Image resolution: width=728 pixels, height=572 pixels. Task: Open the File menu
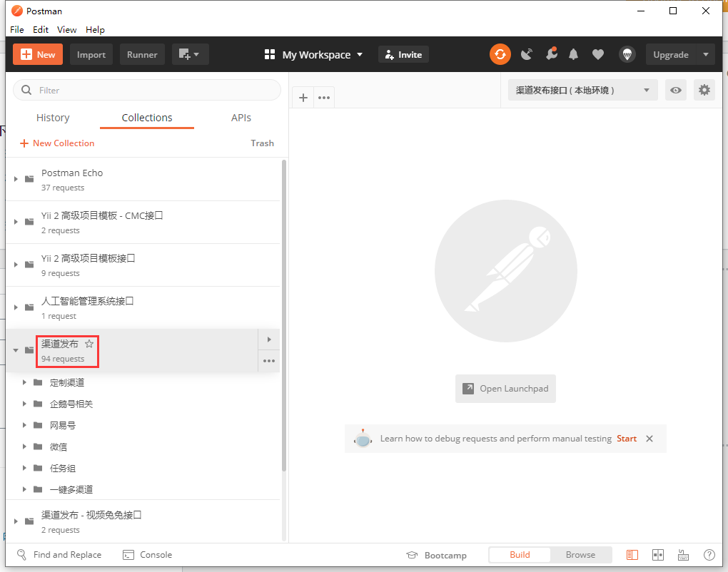tap(17, 30)
